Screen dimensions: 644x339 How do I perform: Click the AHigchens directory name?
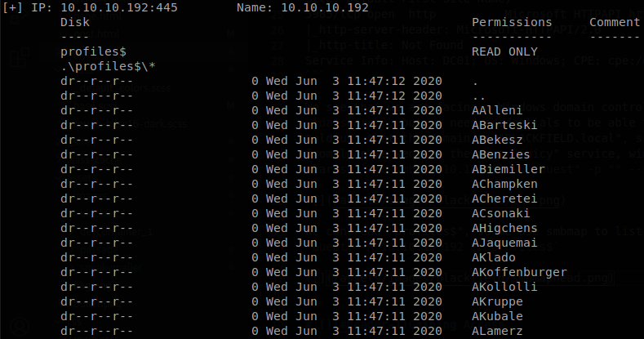click(504, 229)
